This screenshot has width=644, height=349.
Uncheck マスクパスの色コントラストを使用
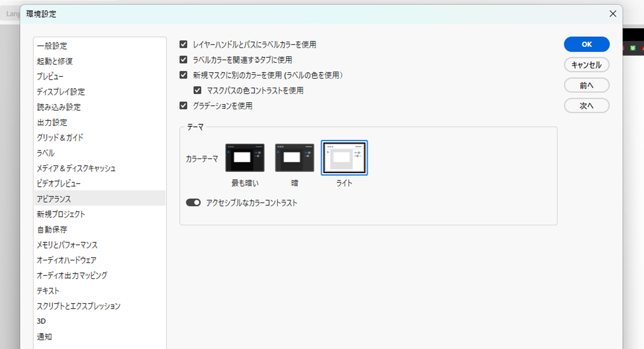click(x=197, y=90)
